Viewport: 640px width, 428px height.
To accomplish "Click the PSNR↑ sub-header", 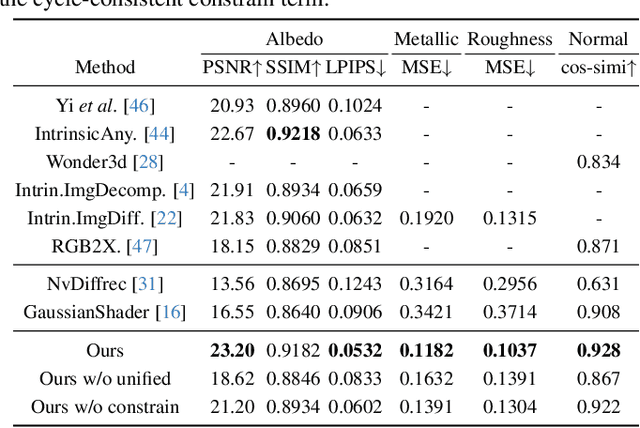I will click(232, 68).
